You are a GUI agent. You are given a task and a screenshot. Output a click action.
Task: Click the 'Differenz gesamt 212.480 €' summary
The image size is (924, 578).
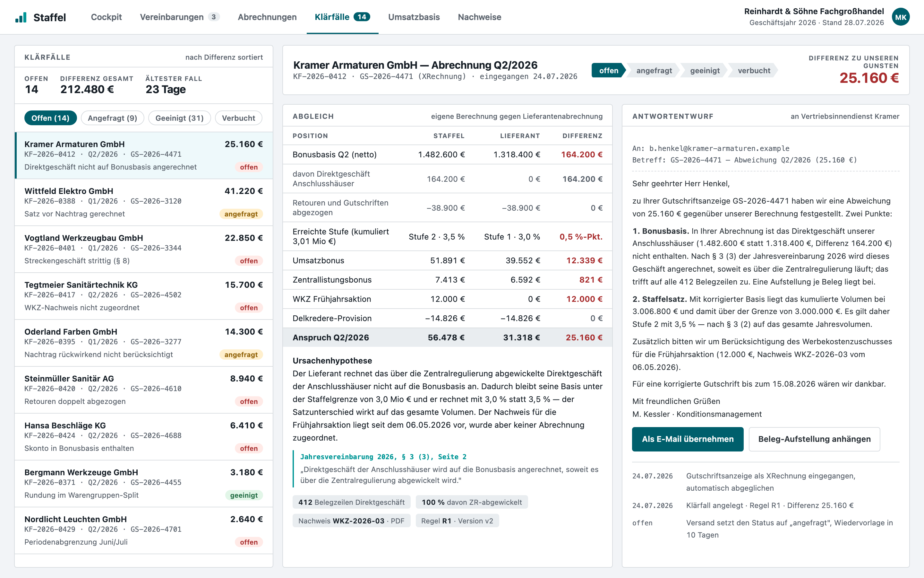tap(97, 85)
